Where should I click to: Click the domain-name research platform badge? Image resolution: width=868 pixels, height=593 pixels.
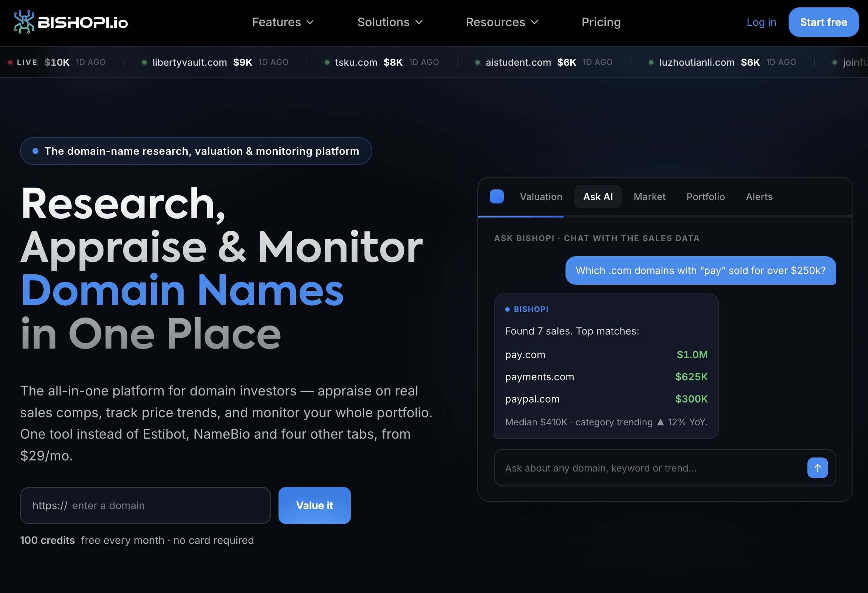pos(196,151)
